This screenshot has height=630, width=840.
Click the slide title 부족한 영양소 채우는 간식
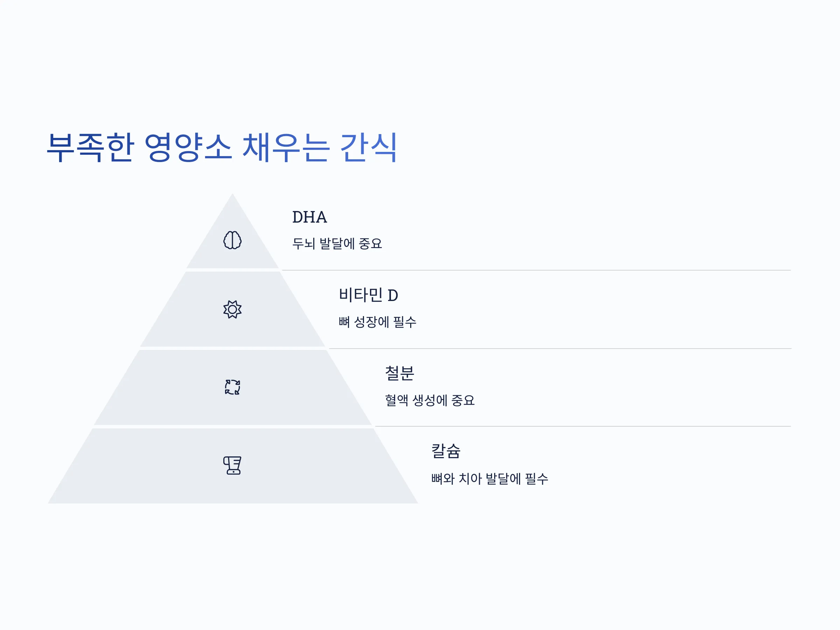(222, 148)
